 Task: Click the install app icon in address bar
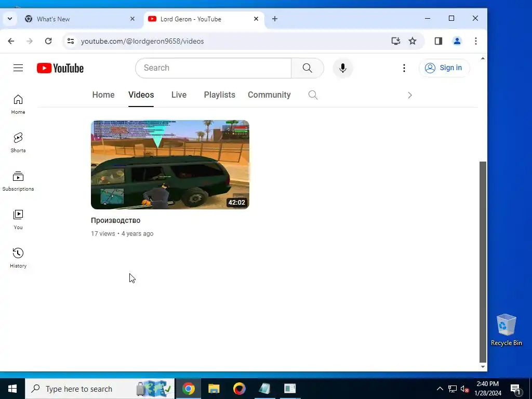(x=395, y=41)
